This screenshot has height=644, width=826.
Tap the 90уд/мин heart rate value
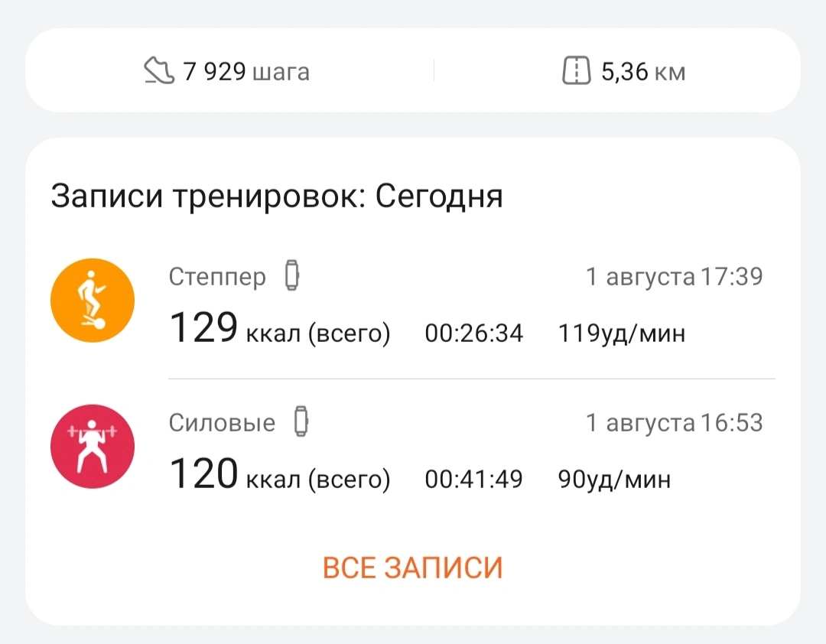614,480
